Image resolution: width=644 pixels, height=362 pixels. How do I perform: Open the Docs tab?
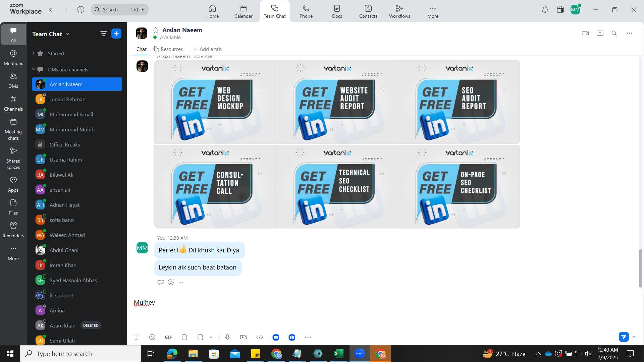tap(337, 11)
